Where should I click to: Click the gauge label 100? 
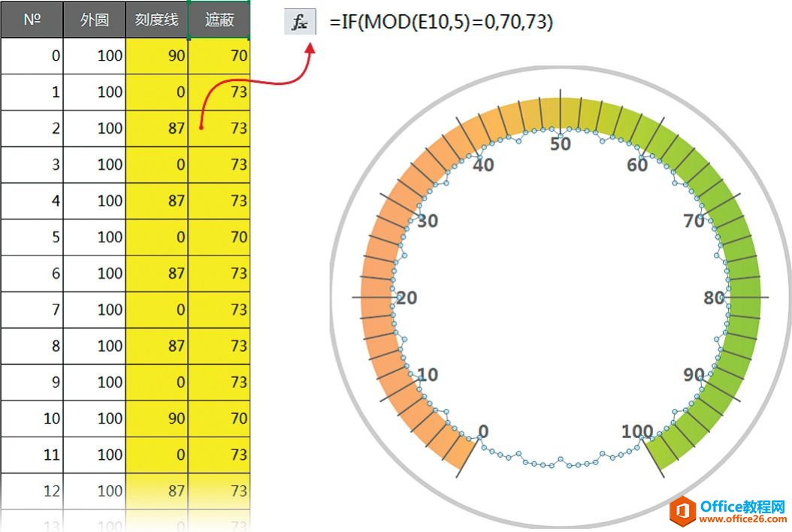point(637,431)
